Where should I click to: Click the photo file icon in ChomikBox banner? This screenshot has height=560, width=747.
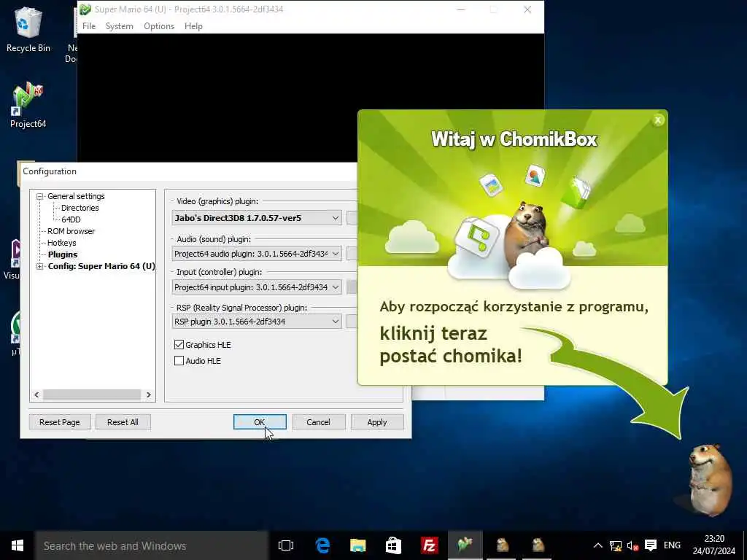pyautogui.click(x=491, y=184)
